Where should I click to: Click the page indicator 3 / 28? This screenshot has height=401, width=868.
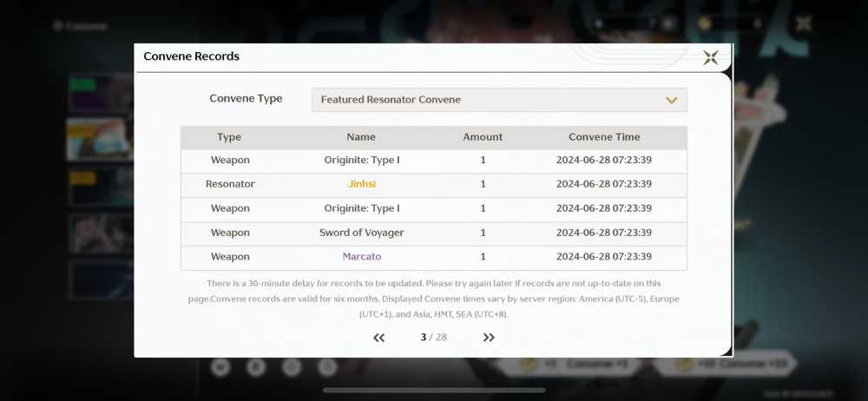[x=433, y=338]
